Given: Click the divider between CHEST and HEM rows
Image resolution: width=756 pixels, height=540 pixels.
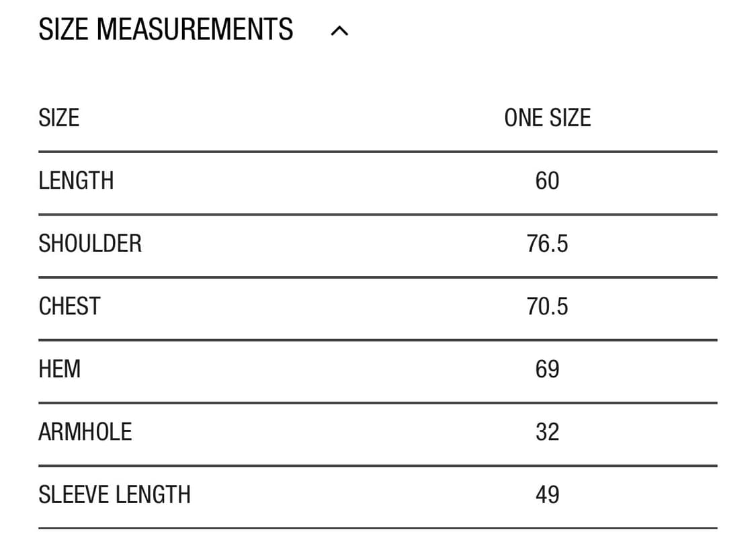Looking at the screenshot, I should (x=378, y=340).
